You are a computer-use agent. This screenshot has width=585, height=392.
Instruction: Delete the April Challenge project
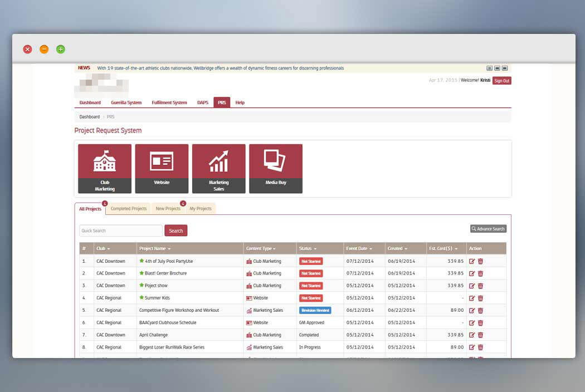point(480,335)
